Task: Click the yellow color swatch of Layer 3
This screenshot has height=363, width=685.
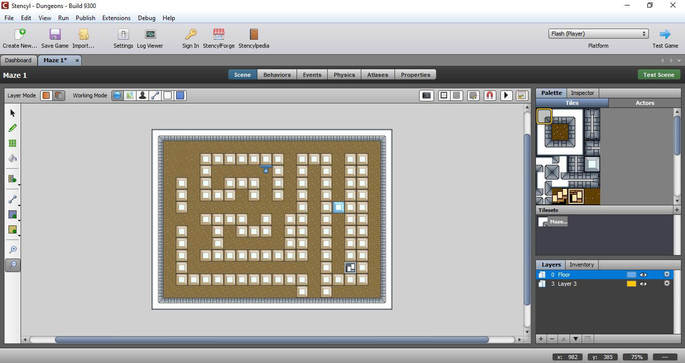Action: pos(631,284)
